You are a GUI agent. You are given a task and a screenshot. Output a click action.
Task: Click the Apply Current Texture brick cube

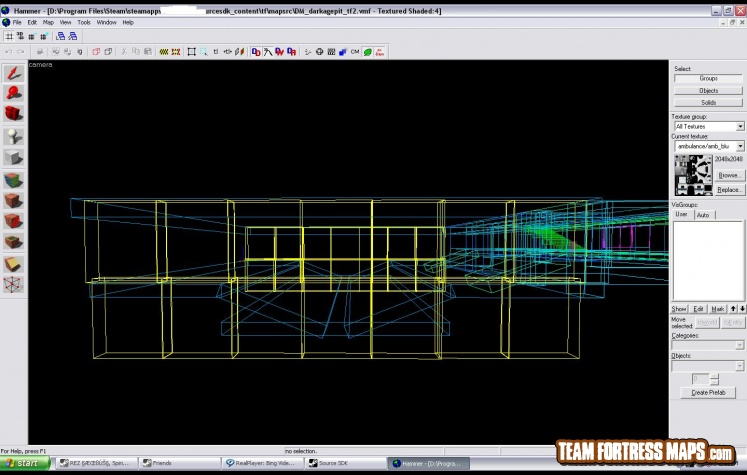(x=13, y=201)
